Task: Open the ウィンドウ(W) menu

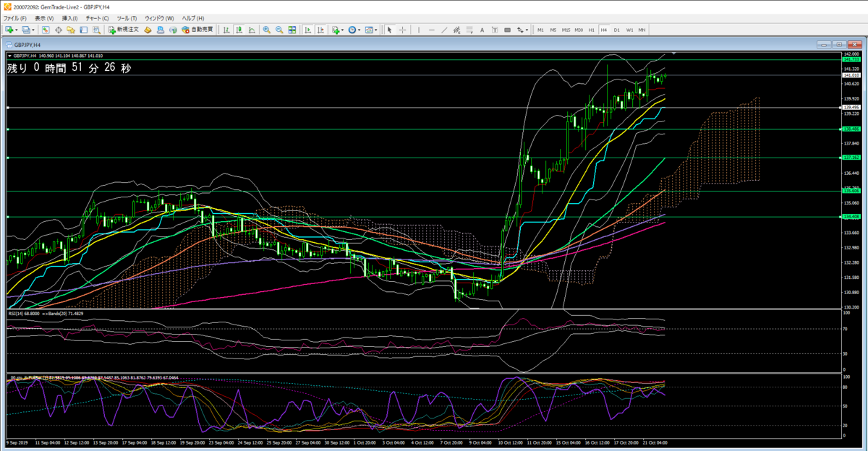Action: tap(159, 17)
